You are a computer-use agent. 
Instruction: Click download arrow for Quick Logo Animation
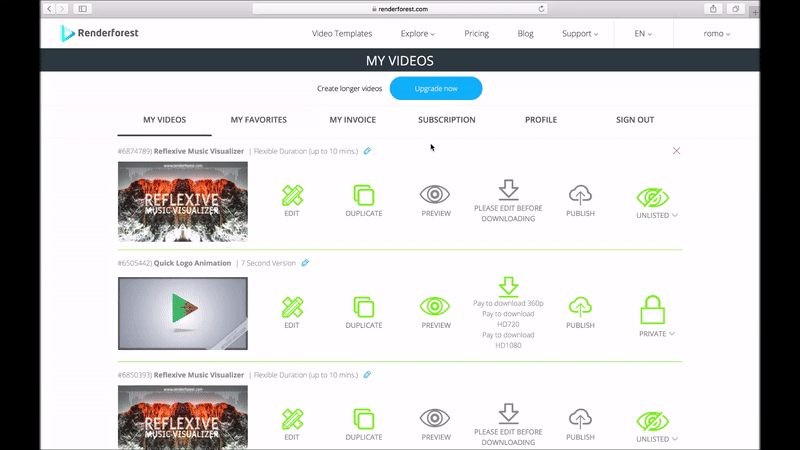pyautogui.click(x=508, y=287)
